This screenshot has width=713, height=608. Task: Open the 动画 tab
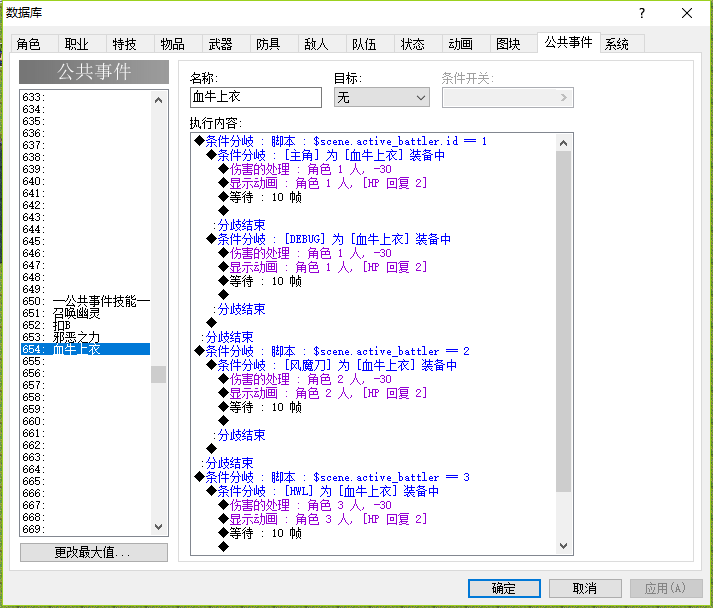(x=466, y=44)
